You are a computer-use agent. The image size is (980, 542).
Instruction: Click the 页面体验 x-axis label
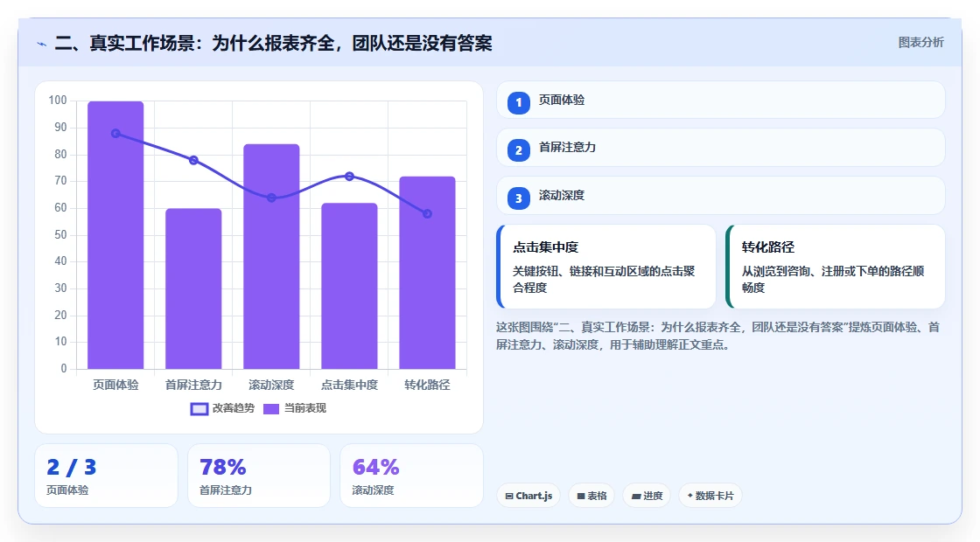click(115, 385)
